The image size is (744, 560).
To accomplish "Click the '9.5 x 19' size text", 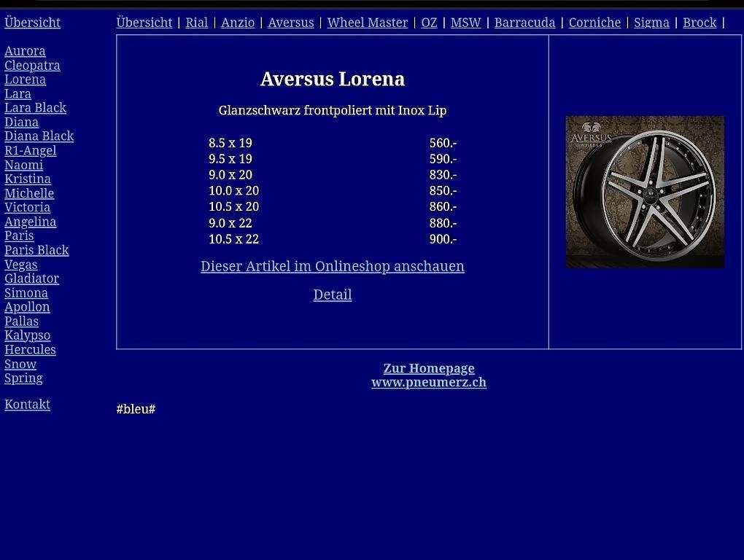I will click(x=230, y=159).
